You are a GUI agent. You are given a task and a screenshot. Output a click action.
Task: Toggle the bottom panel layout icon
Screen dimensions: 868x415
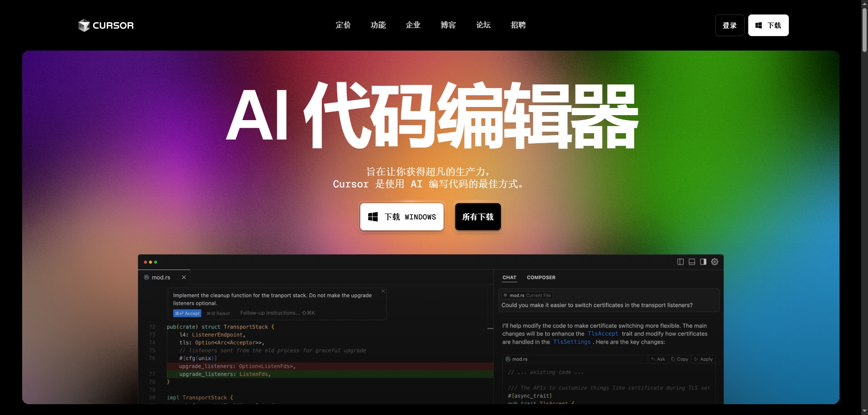692,262
